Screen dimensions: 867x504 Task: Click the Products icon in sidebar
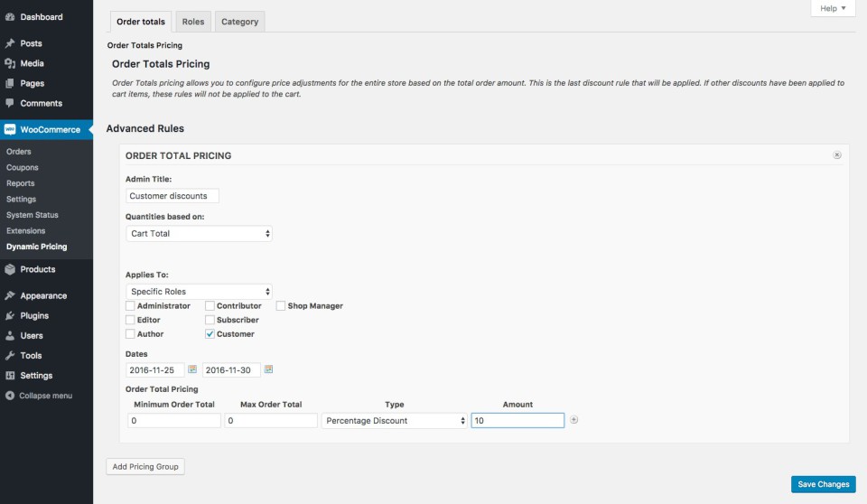(x=10, y=269)
